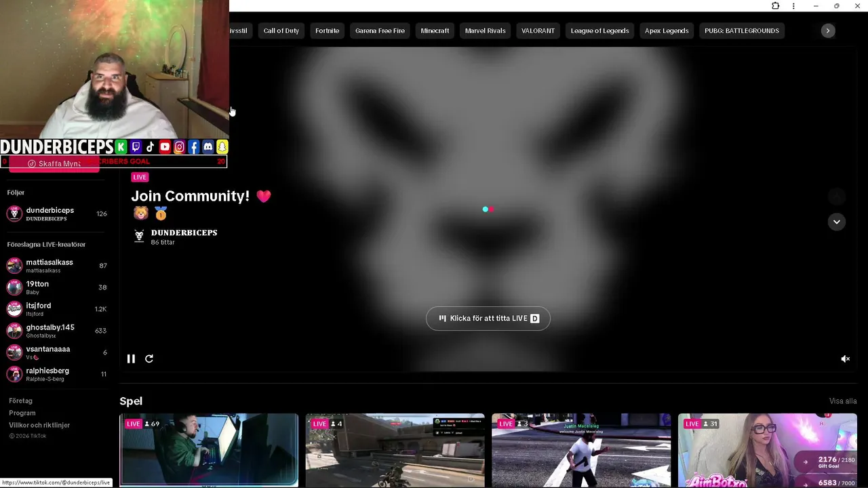Click the 'Följer' sidebar heading
The height and width of the screenshot is (488, 868).
click(16, 192)
